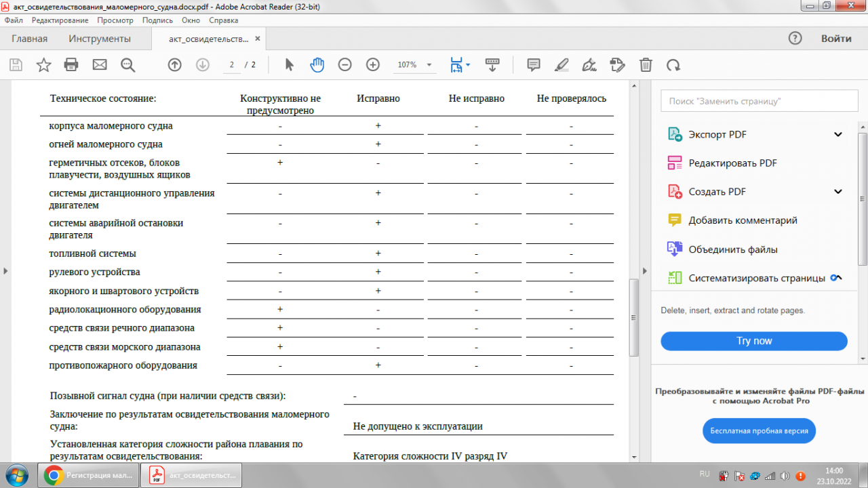Zoom in with the plus icon
Viewport: 868px width, 488px height.
click(x=372, y=65)
